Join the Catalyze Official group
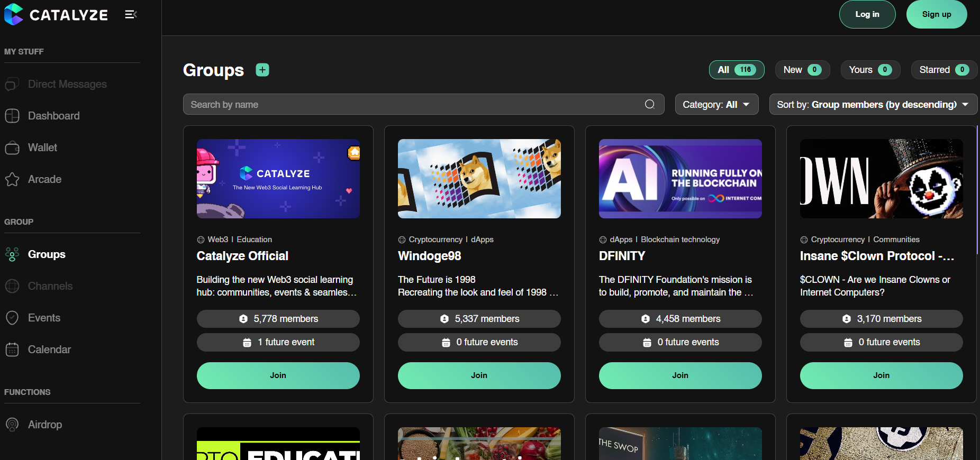 pyautogui.click(x=278, y=375)
